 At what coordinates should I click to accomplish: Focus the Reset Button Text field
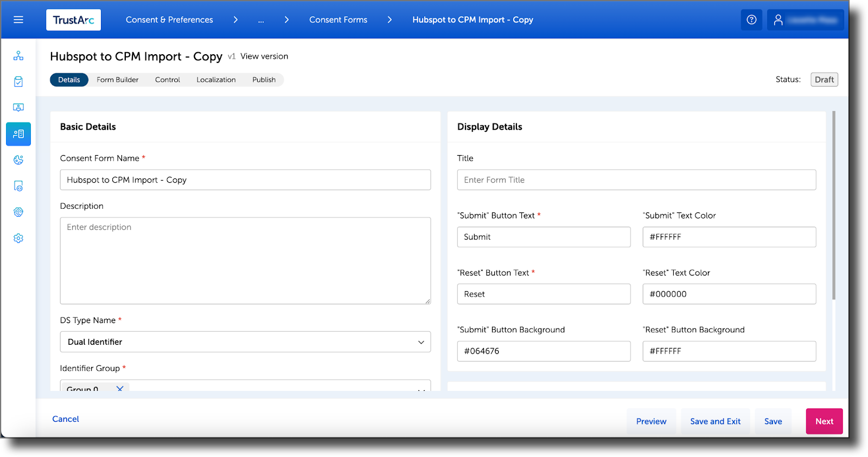(544, 294)
